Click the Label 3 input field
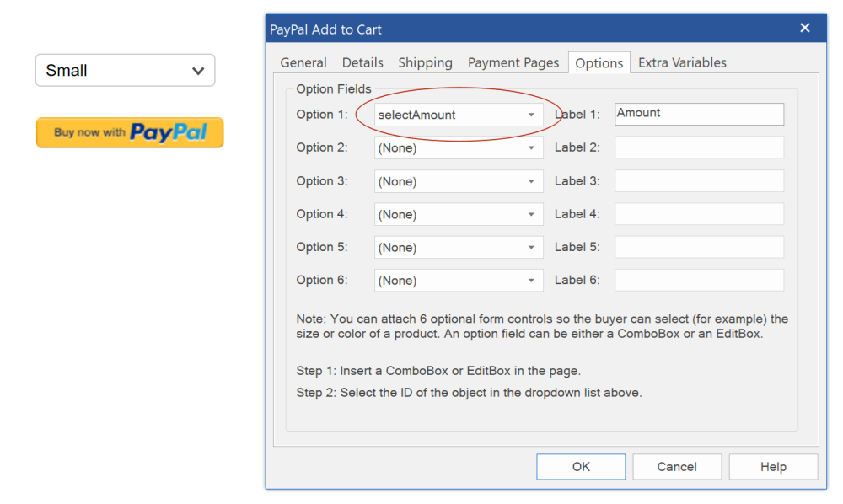 [x=699, y=180]
